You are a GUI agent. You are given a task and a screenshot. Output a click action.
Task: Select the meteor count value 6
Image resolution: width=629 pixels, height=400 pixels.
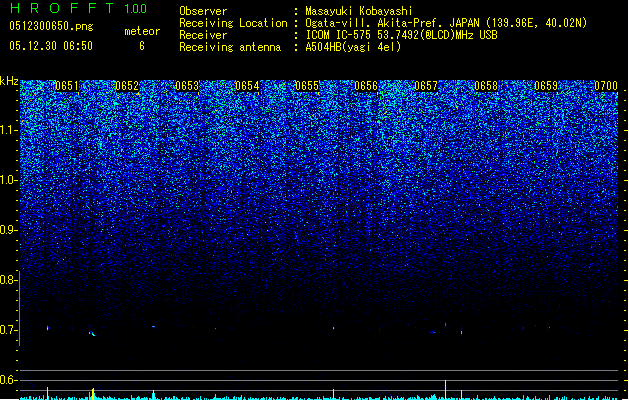142,46
